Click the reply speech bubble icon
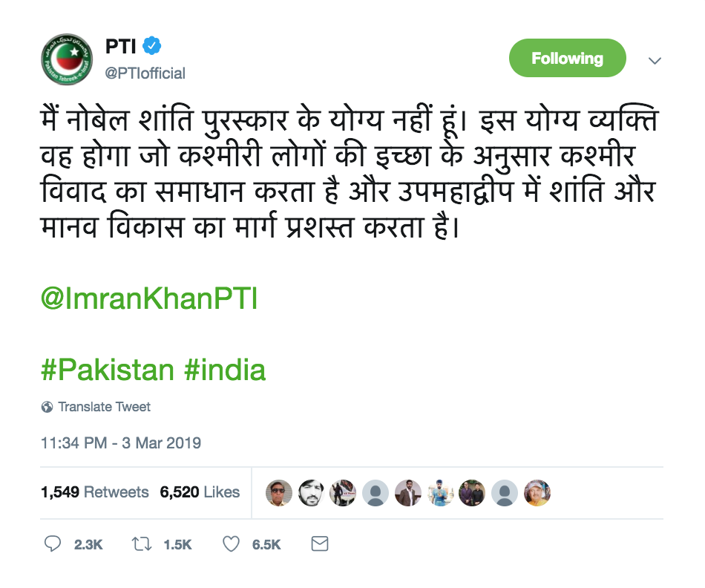The width and height of the screenshot is (705, 588). tap(53, 544)
